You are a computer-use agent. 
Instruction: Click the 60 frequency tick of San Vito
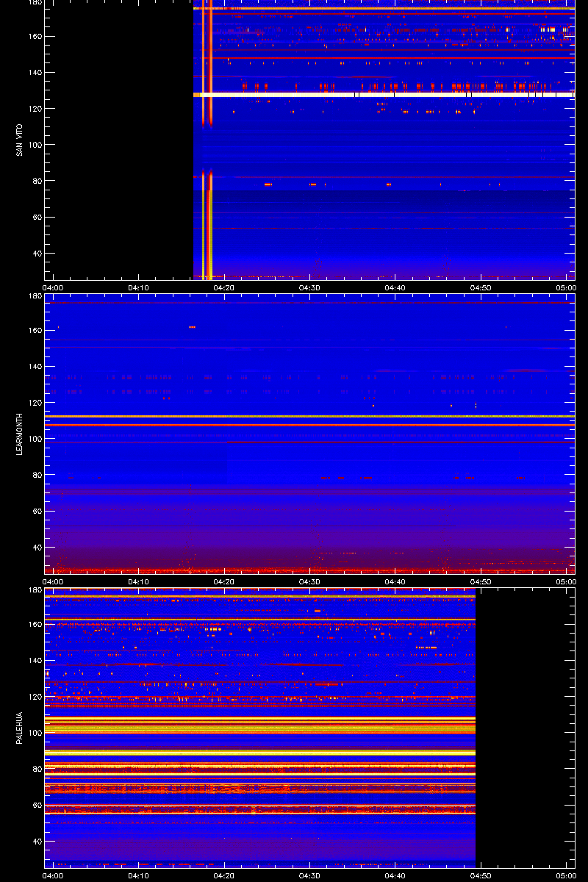37,218
